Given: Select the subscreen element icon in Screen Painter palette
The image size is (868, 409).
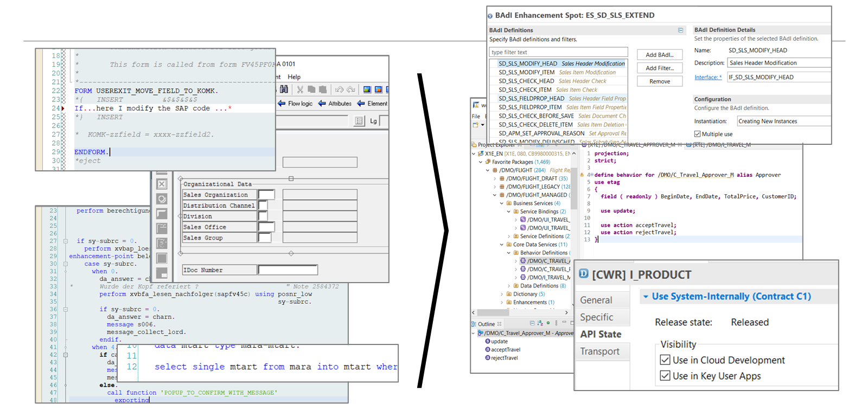Looking at the screenshot, I should coord(162,228).
